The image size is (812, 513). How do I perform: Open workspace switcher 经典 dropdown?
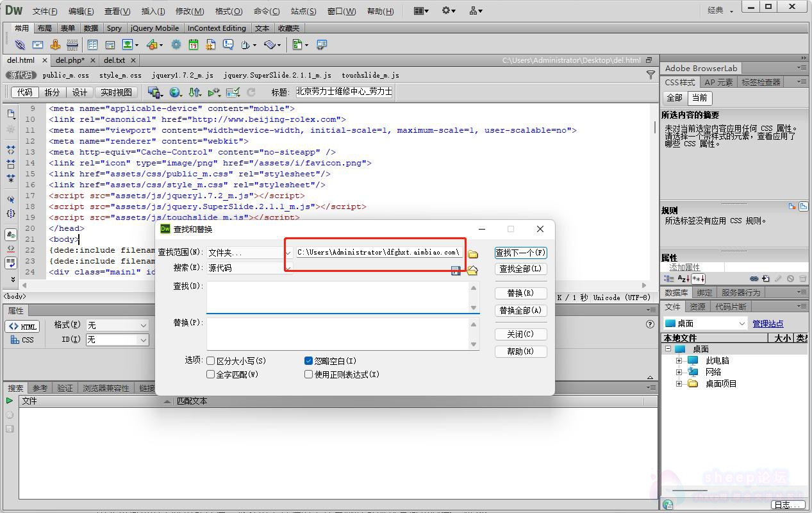coord(720,10)
